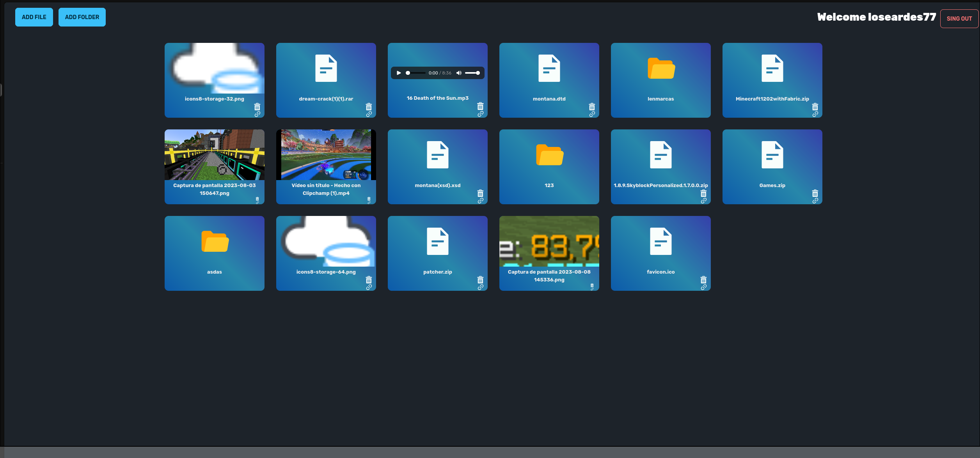Copy share link for icons8-storage-32.png
980x458 pixels.
pos(257,114)
